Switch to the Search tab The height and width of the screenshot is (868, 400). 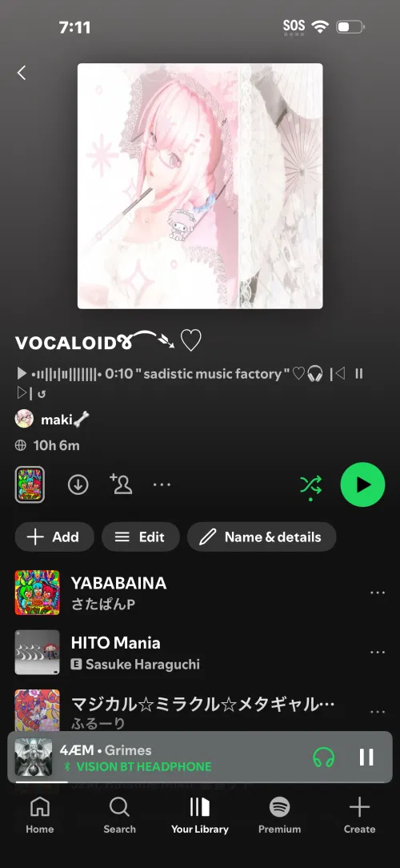pos(119,815)
